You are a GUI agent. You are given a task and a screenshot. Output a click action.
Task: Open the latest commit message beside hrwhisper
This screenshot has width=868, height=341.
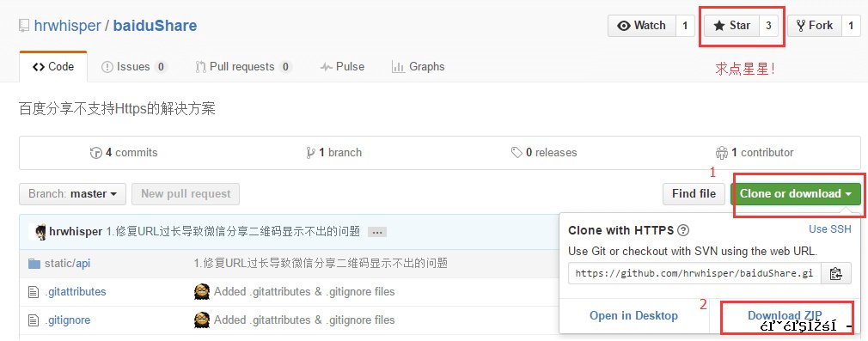(x=233, y=231)
